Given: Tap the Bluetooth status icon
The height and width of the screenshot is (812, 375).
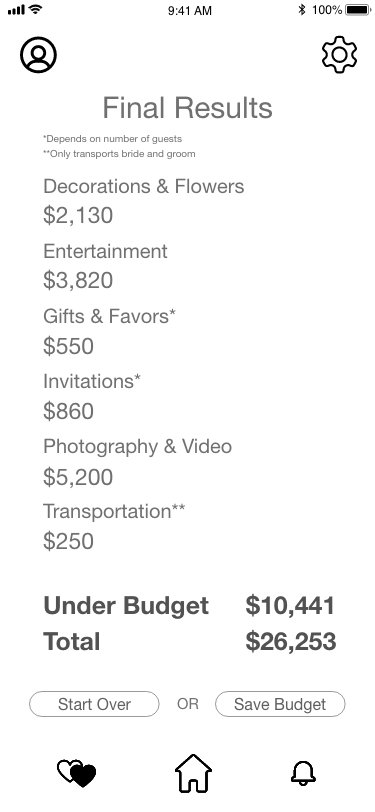Looking at the screenshot, I should coord(301,10).
